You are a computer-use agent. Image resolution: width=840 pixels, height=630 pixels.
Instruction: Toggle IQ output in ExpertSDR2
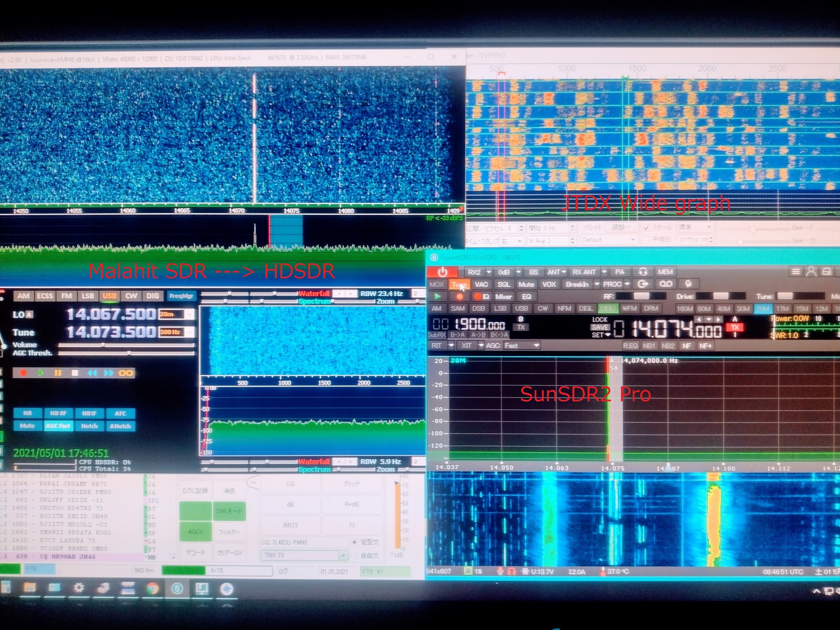point(483,296)
